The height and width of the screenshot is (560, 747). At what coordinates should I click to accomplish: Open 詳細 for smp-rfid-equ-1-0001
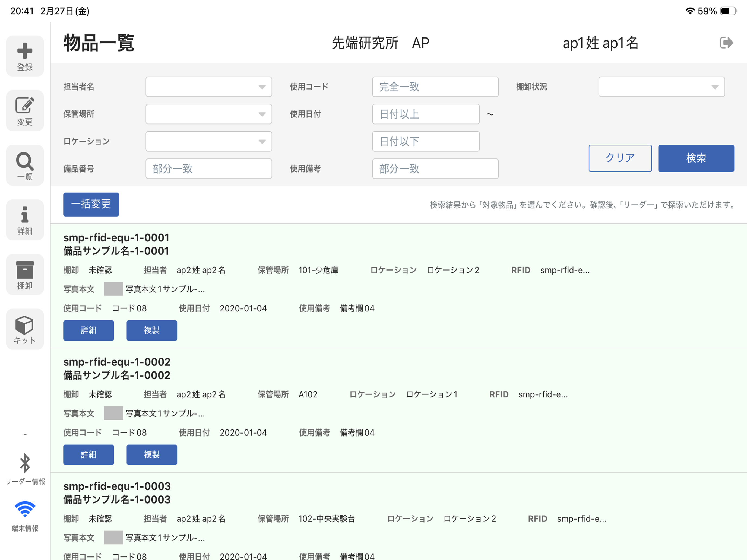(88, 330)
